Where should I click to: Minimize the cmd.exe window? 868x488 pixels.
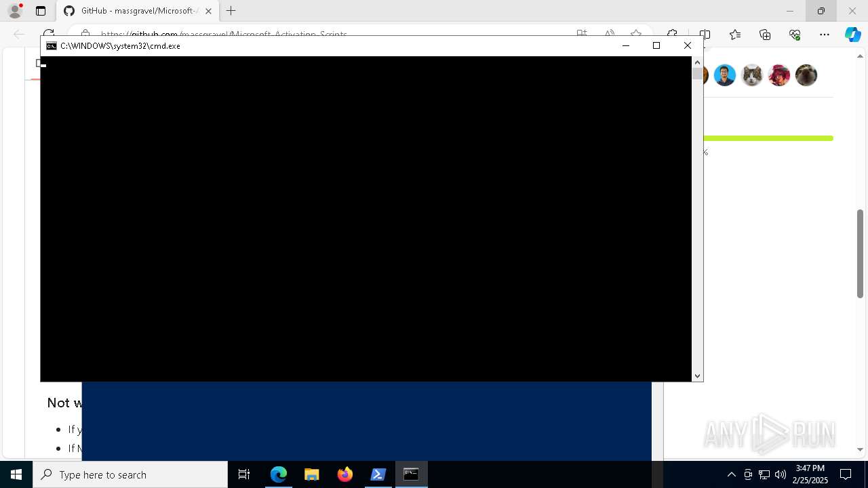click(626, 46)
